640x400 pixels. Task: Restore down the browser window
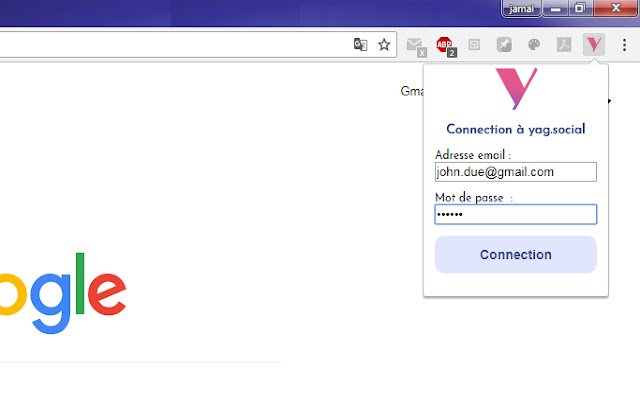[x=579, y=8]
